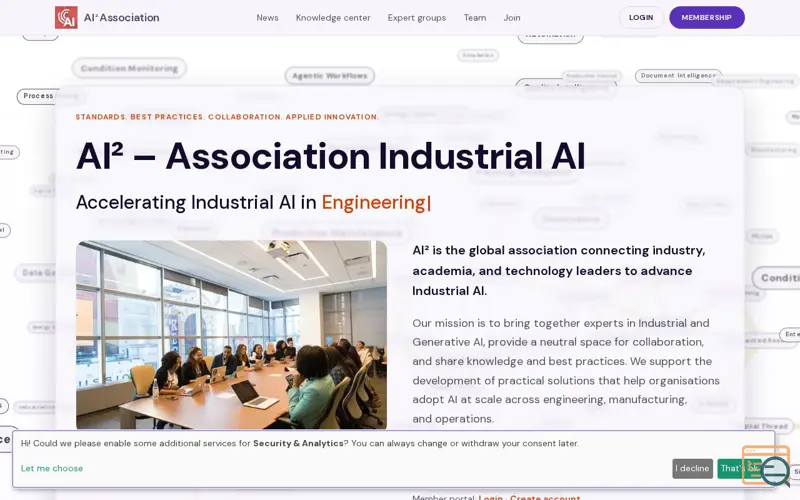Select the Condition Monitoring tag
Screen dimensions: 800x500
click(129, 68)
